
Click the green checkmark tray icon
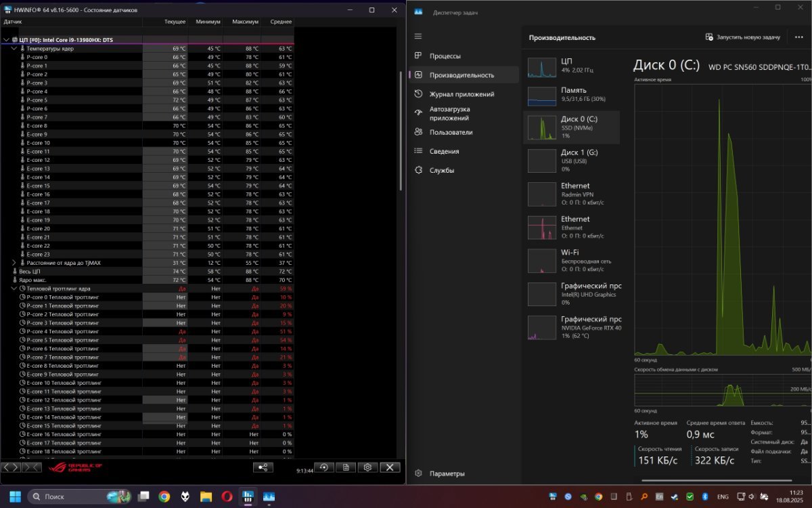point(690,496)
